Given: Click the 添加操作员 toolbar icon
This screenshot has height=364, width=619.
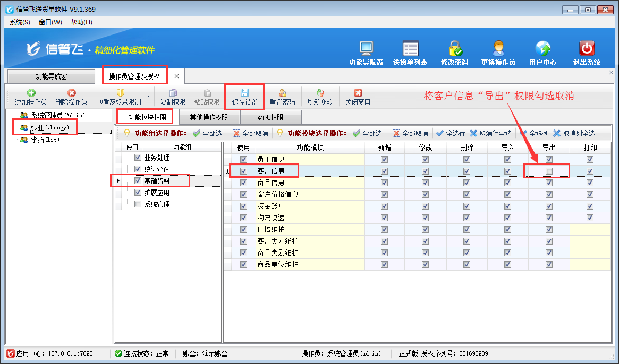Looking at the screenshot, I should point(31,93).
